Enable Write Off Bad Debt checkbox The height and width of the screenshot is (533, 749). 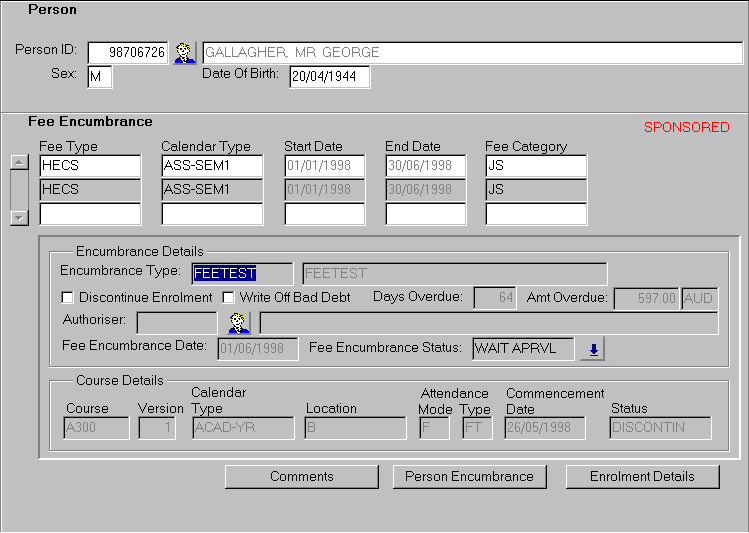228,298
